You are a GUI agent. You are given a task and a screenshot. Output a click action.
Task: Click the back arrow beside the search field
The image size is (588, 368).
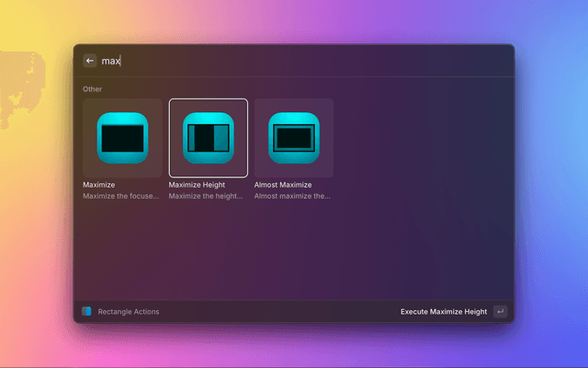(90, 61)
